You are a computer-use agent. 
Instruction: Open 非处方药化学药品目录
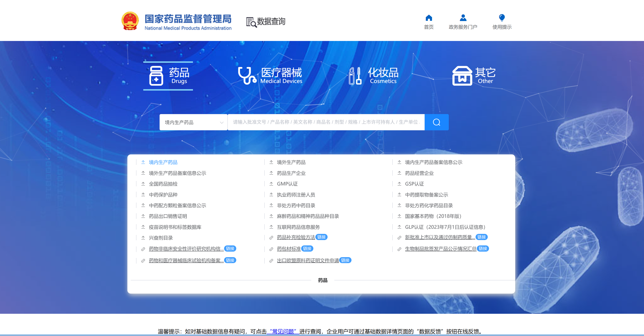pyautogui.click(x=429, y=205)
